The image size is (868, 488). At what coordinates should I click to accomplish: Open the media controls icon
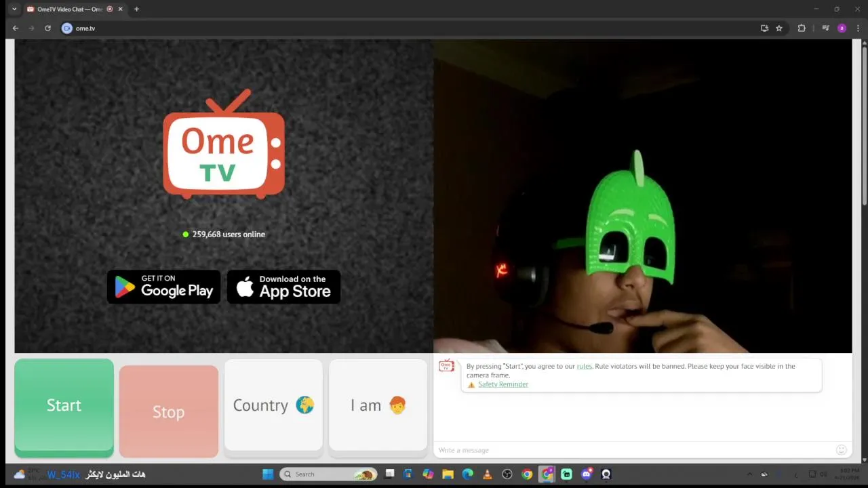coord(825,28)
